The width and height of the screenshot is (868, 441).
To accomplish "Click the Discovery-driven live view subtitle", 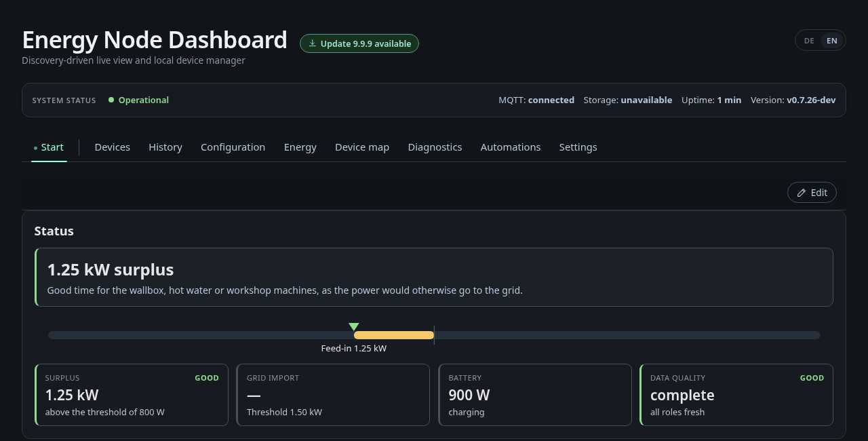I will pyautogui.click(x=134, y=60).
